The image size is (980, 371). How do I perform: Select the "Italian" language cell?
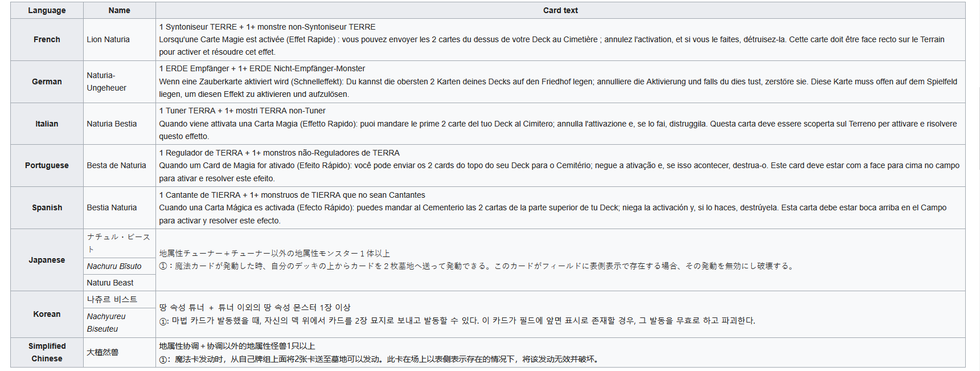[47, 124]
